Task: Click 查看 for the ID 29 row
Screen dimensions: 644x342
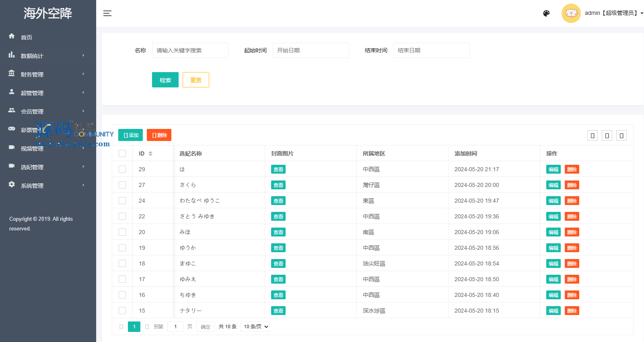Action: click(x=278, y=169)
